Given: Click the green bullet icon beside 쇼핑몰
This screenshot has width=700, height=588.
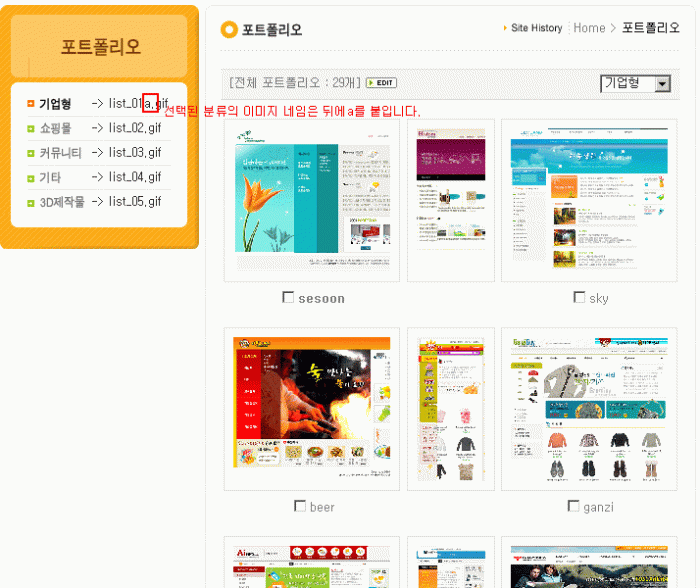Looking at the screenshot, I should [31, 129].
